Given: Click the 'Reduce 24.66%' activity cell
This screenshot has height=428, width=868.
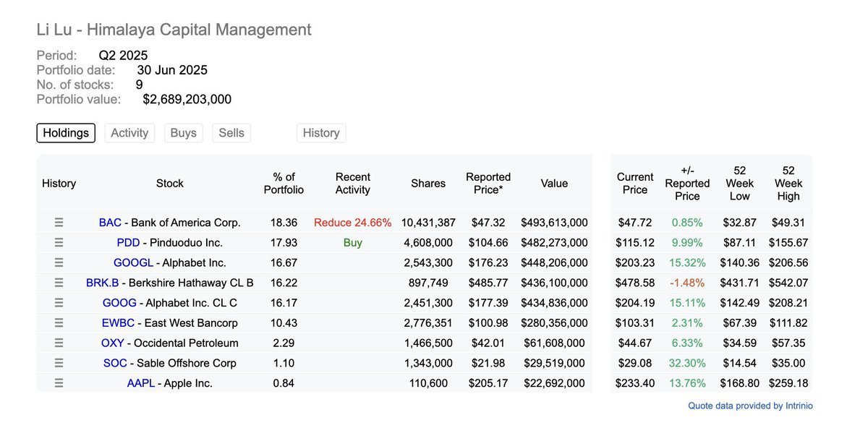Looking at the screenshot, I should coord(353,223).
